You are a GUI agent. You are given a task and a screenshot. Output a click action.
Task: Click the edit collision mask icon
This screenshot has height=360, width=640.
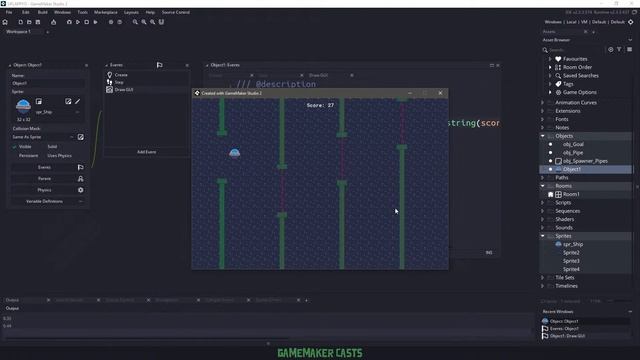tap(81, 137)
